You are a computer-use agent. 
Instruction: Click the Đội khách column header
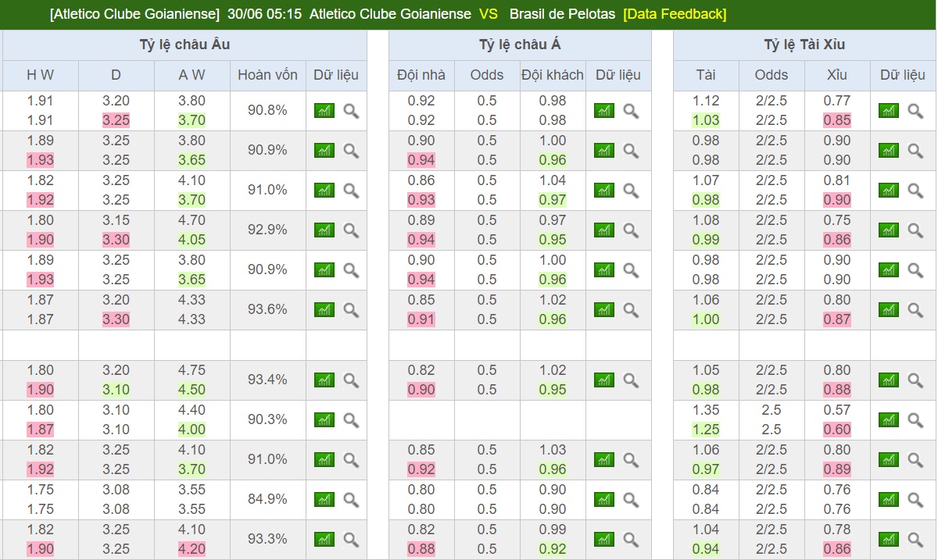(553, 75)
